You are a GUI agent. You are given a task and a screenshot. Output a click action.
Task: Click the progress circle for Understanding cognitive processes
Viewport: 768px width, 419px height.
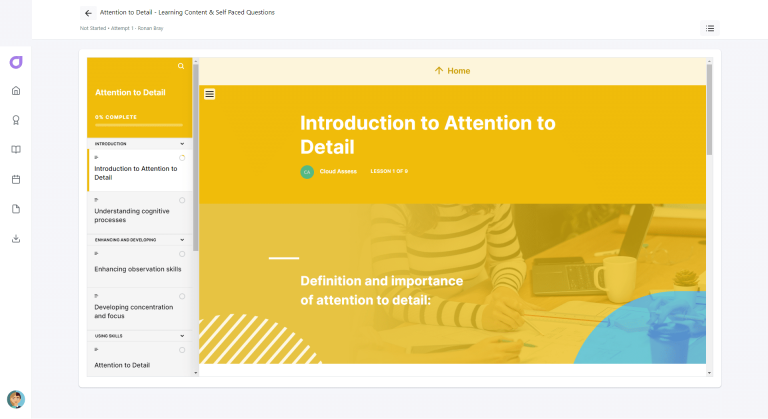182,200
